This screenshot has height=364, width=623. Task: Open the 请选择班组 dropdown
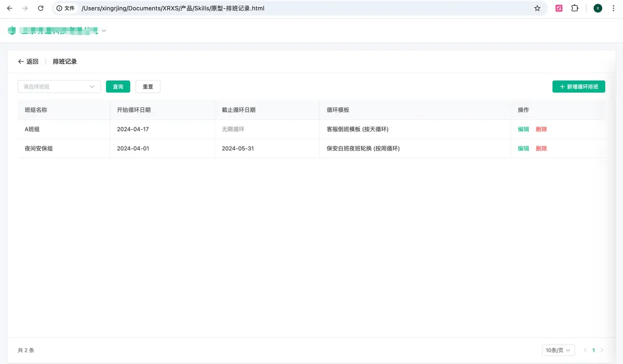(x=59, y=87)
